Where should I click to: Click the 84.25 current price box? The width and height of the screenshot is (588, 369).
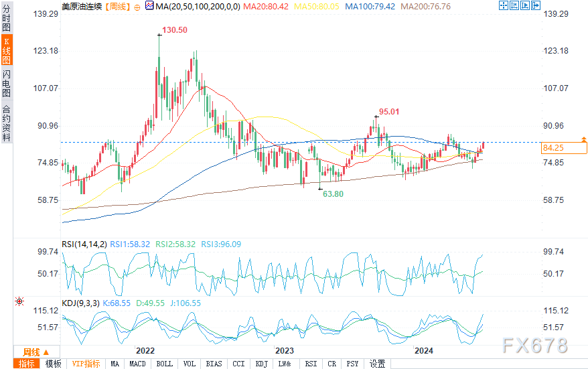565,148
